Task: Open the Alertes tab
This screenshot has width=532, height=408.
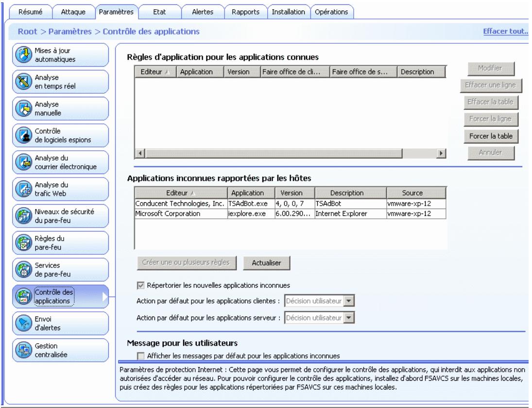Action: coord(203,12)
